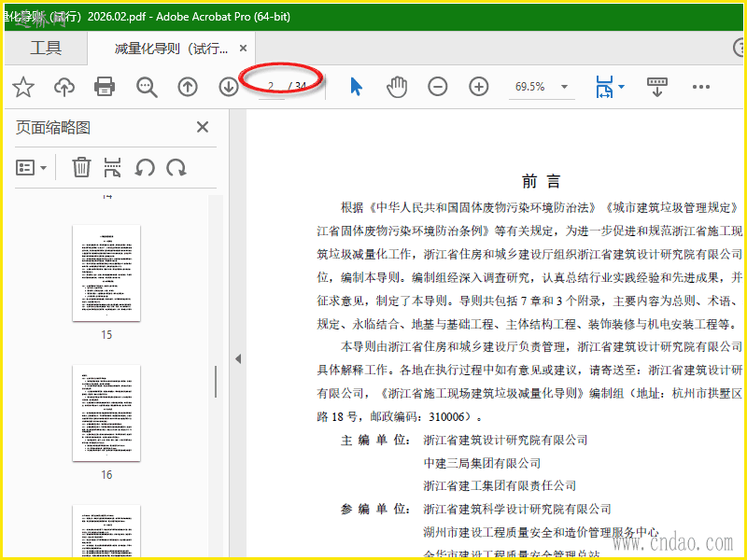Click the 前 言 heading
The image size is (747, 560).
(x=542, y=181)
